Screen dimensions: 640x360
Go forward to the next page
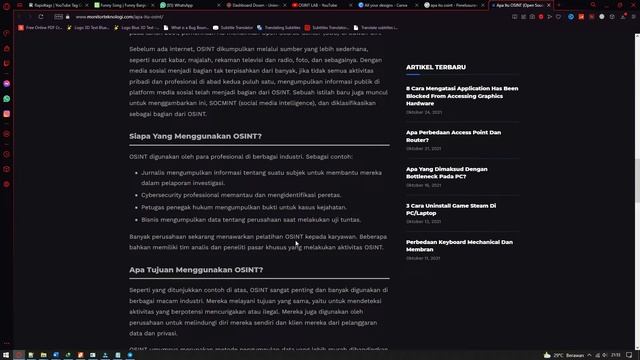coord(29,17)
